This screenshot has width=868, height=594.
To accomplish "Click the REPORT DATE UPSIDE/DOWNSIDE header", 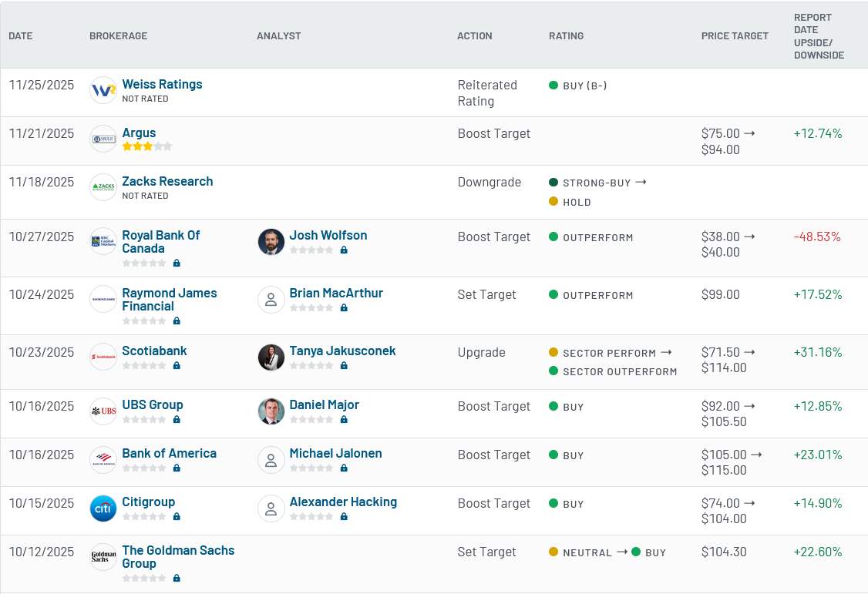I will coord(819,36).
